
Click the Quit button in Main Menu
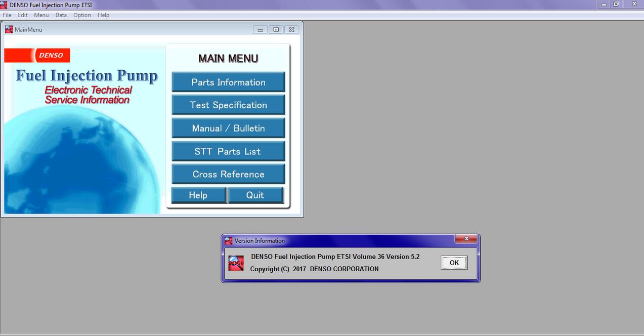tap(255, 195)
